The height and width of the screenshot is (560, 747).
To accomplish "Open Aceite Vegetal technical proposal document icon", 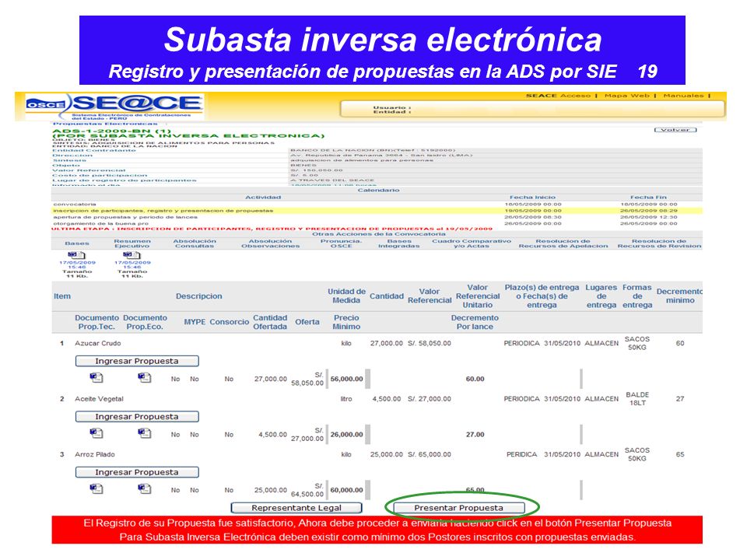I will click(x=96, y=433).
